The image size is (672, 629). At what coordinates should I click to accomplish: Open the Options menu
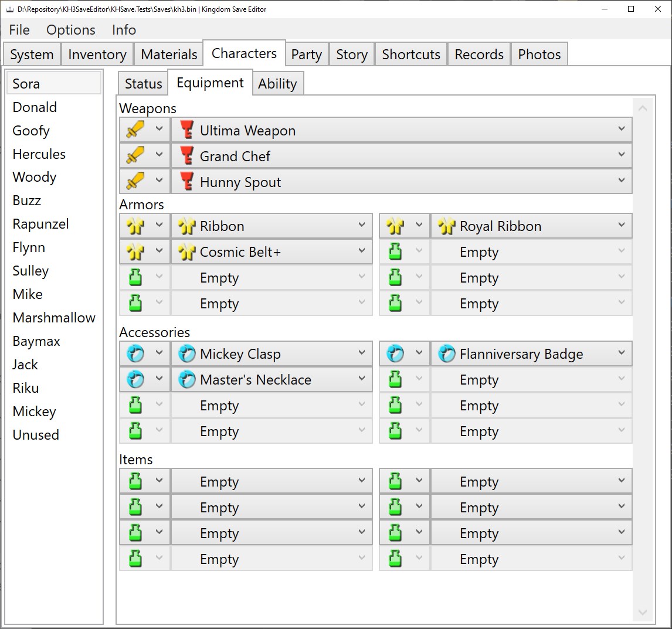click(71, 29)
